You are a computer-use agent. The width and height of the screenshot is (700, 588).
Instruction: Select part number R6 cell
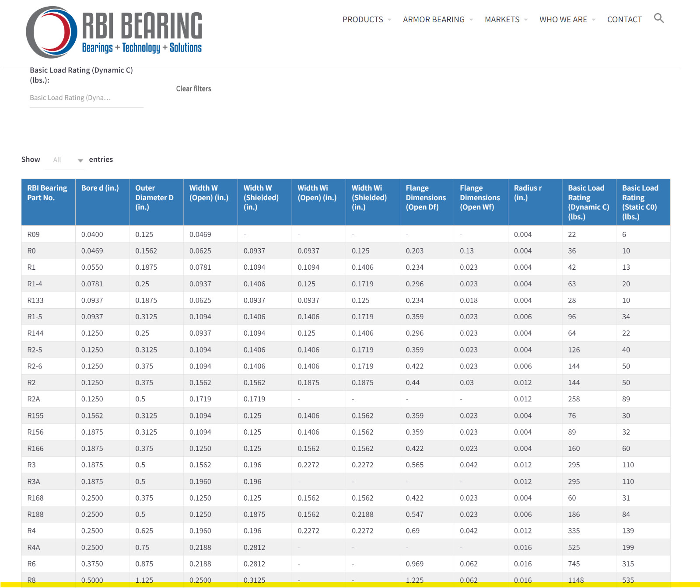pyautogui.click(x=48, y=564)
